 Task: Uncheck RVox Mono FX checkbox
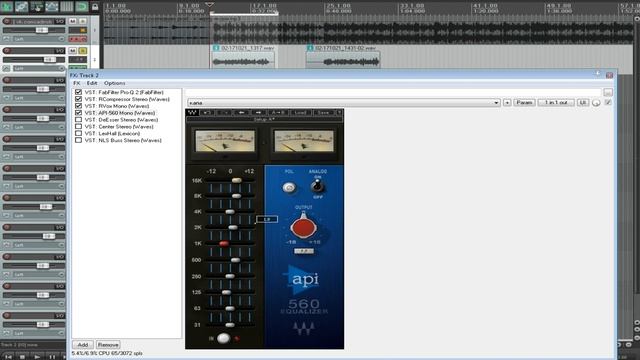[78, 106]
